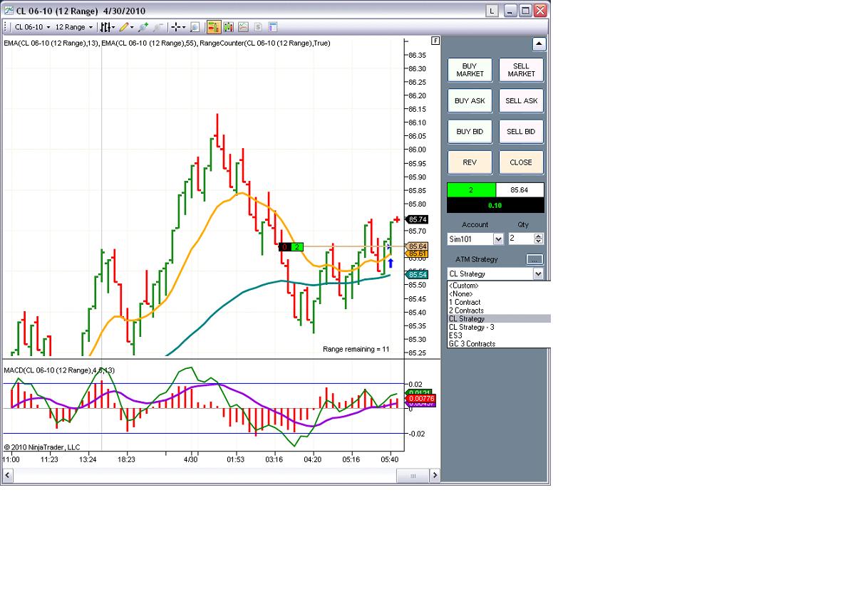Click the REV reverse position button
This screenshot has height=616, width=868.
coord(470,162)
